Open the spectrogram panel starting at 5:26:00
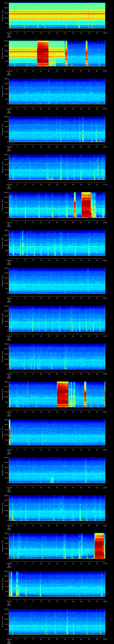114x644 pixels. [x=57, y=167]
